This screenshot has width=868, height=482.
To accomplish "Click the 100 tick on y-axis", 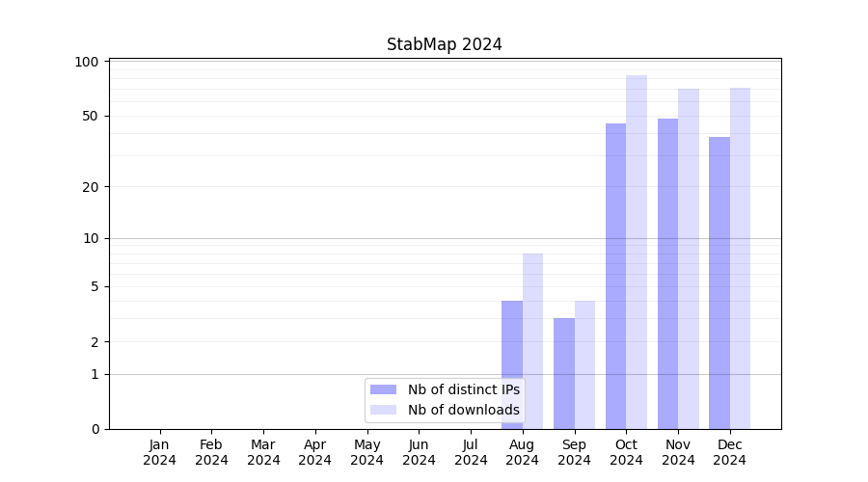I will 87,62.
